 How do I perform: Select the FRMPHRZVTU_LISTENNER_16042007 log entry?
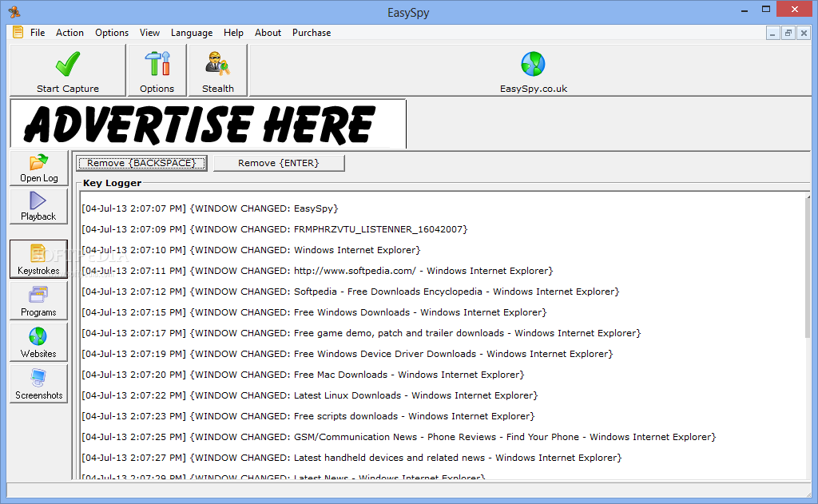275,229
